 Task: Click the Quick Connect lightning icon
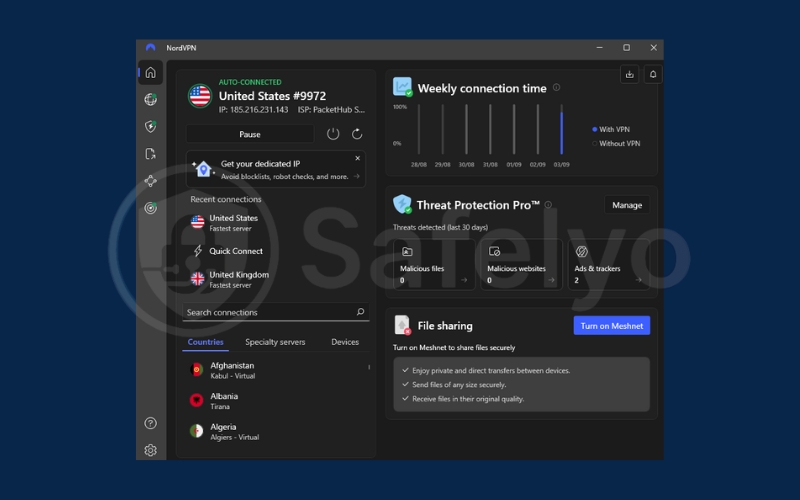198,251
